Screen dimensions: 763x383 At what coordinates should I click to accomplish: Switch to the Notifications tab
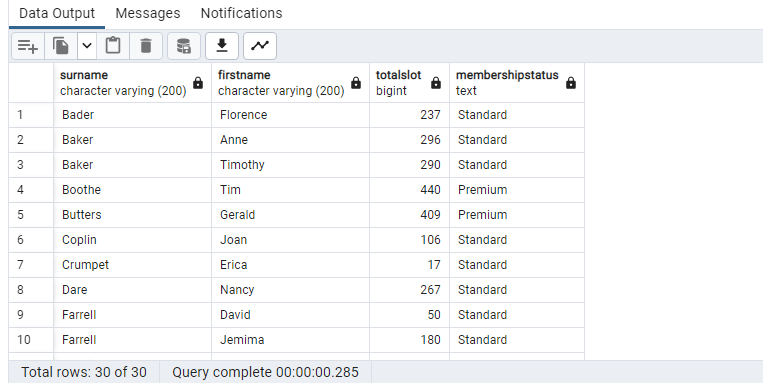click(241, 13)
